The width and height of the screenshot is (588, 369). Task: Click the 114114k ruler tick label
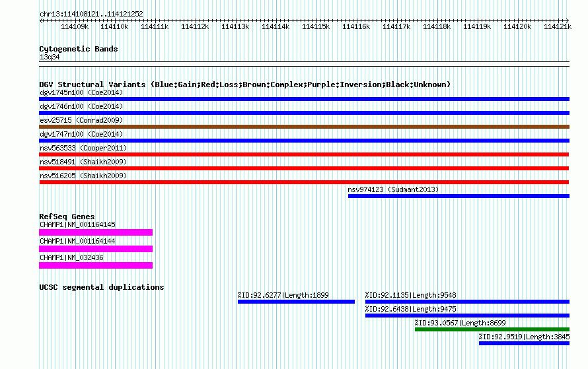point(276,26)
